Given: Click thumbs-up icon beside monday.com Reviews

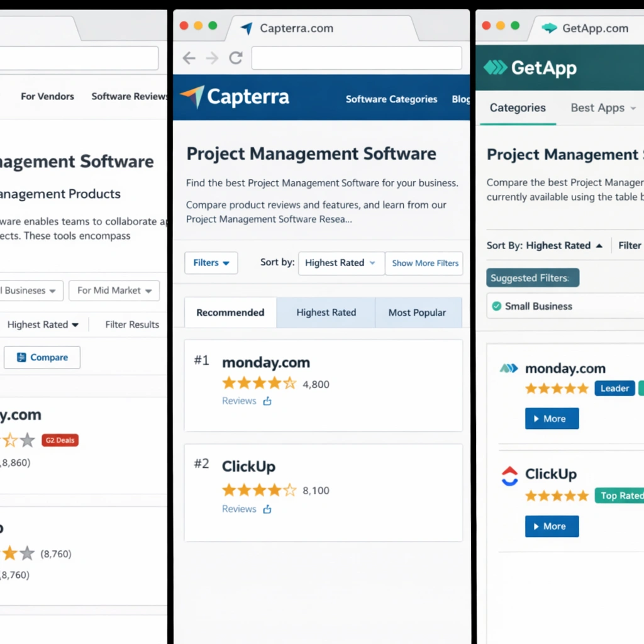Looking at the screenshot, I should tap(267, 401).
